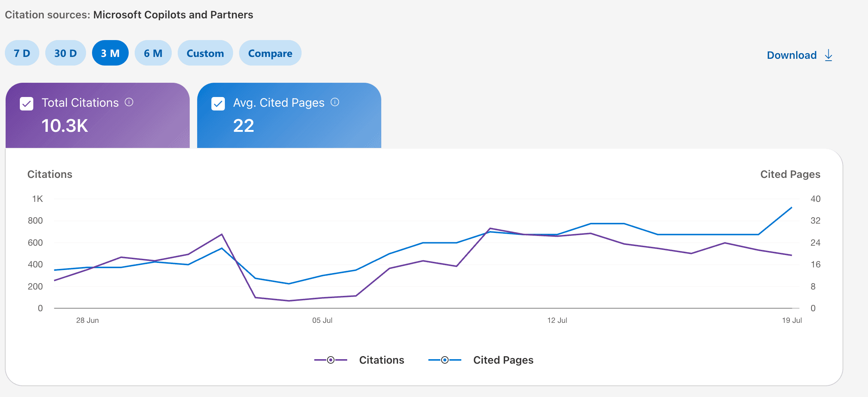This screenshot has width=868, height=397.
Task: Click the 10.3K total citations value
Action: [x=65, y=125]
